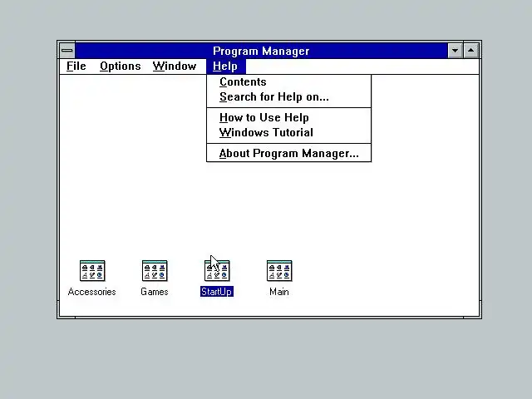Click the Accessories label text

tap(91, 292)
